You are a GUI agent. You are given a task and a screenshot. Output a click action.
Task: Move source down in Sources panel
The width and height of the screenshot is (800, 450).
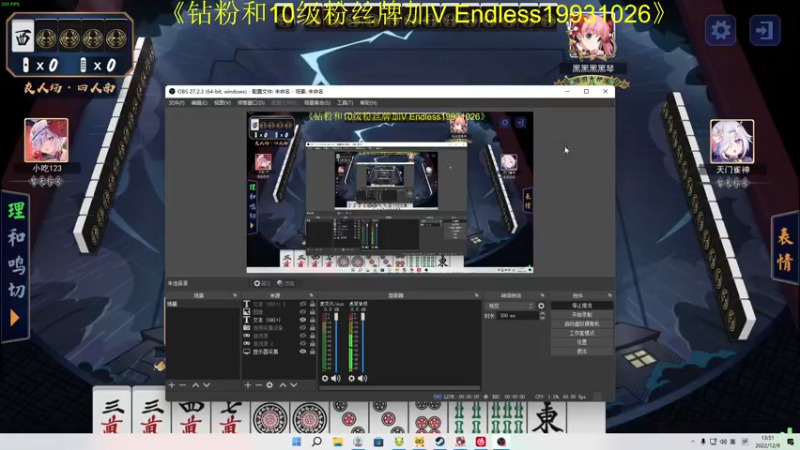(294, 385)
